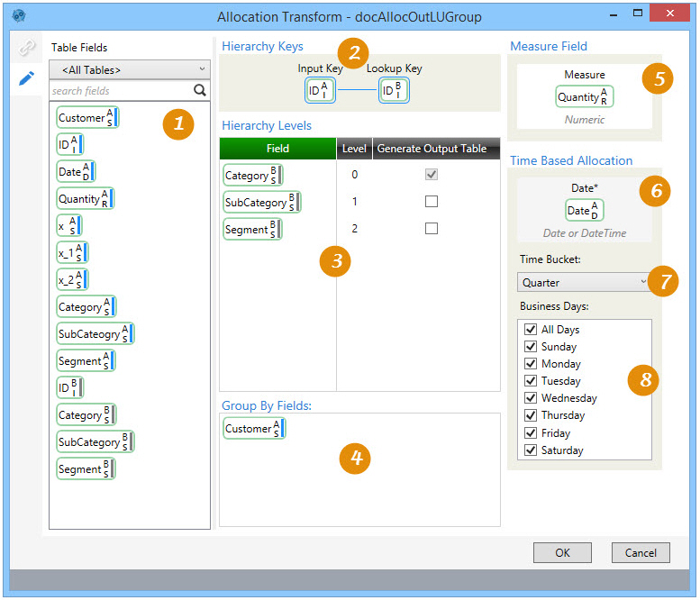Click the Quantity measure field chip

pos(584,97)
